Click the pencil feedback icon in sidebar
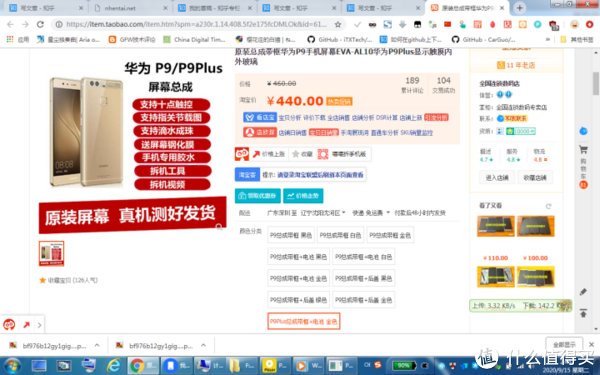This screenshot has width=600, height=375. point(583,292)
